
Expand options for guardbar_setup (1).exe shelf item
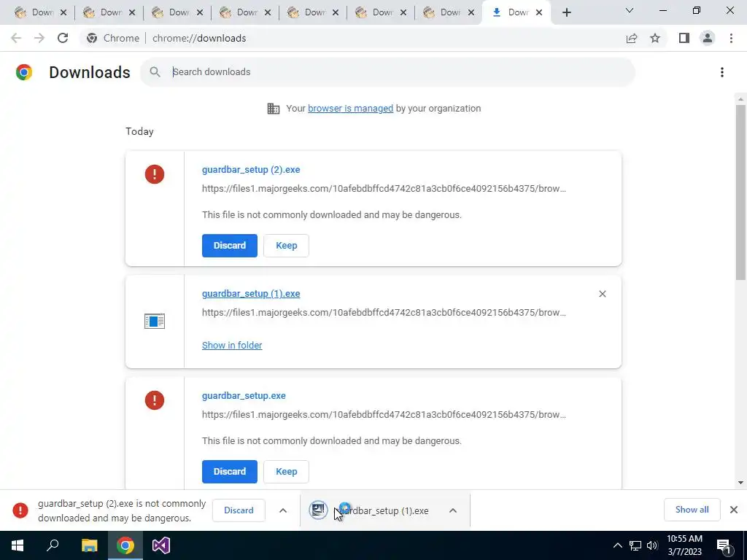pyautogui.click(x=453, y=510)
